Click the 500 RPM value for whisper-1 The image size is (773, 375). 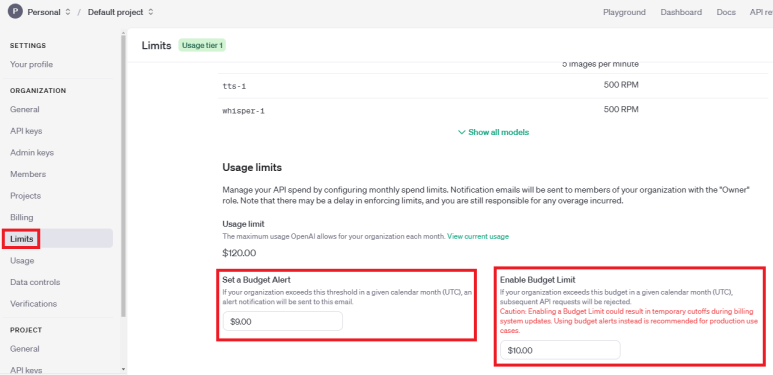coord(621,109)
